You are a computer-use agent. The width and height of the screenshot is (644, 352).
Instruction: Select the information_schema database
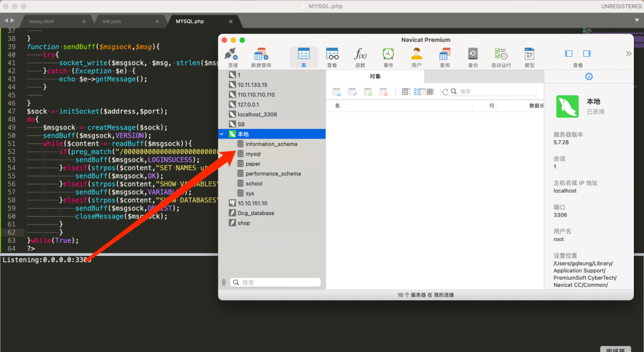tap(272, 144)
